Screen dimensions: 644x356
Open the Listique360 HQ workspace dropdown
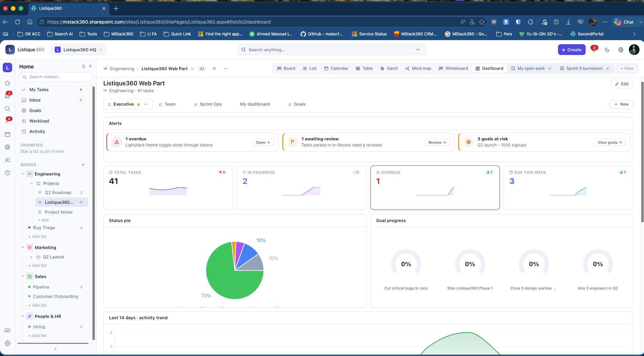78,50
